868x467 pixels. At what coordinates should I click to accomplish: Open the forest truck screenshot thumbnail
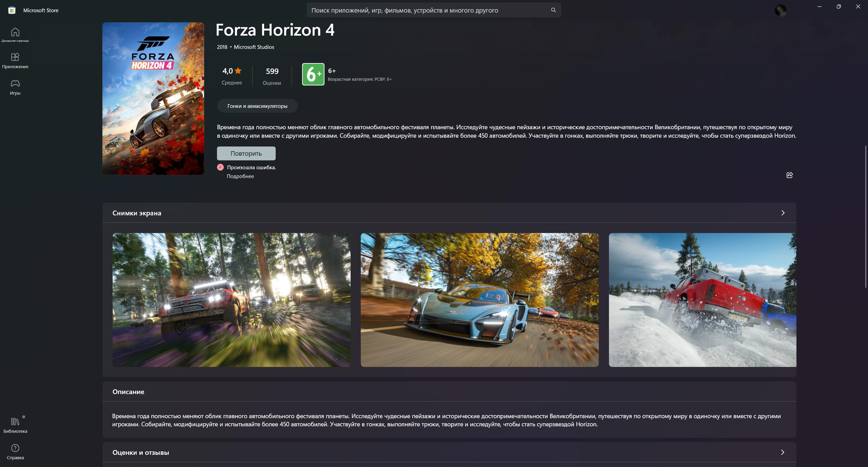point(231,299)
